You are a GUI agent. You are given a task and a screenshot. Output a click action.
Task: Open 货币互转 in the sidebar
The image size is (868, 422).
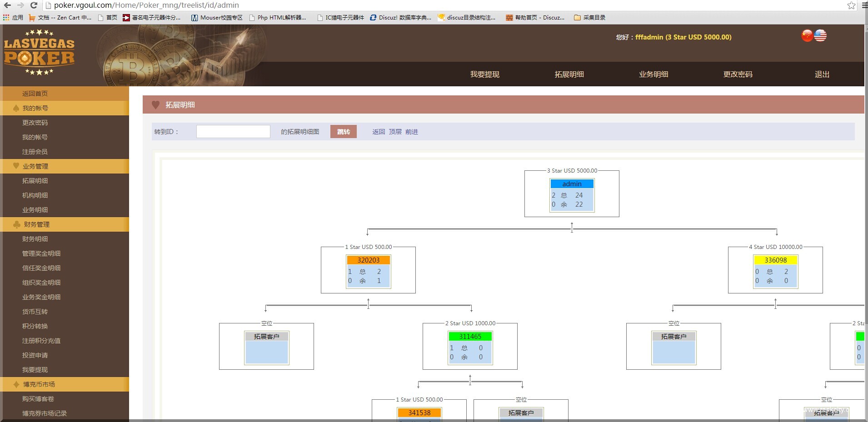pyautogui.click(x=35, y=312)
